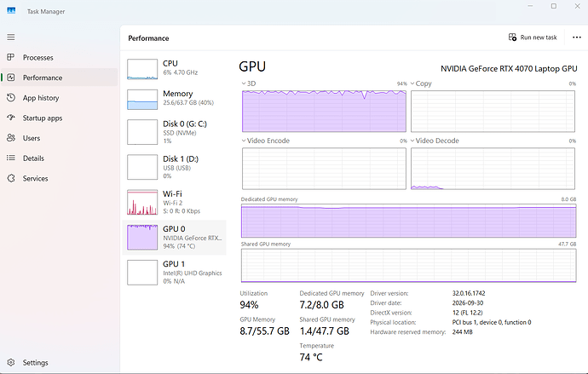Viewport: 588px width, 374px height.
Task: Click the Video Encode graph area
Action: pos(324,169)
